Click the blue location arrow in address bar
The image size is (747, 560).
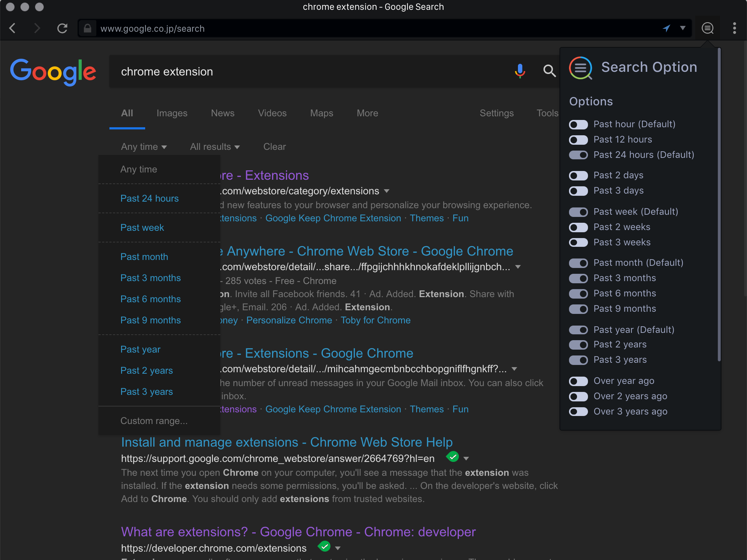tap(666, 28)
